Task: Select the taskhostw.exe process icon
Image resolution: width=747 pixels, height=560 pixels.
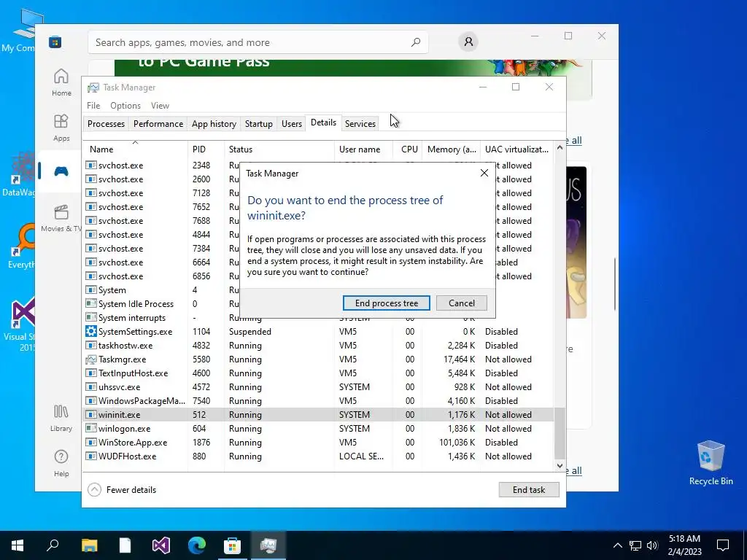Action: (91, 345)
